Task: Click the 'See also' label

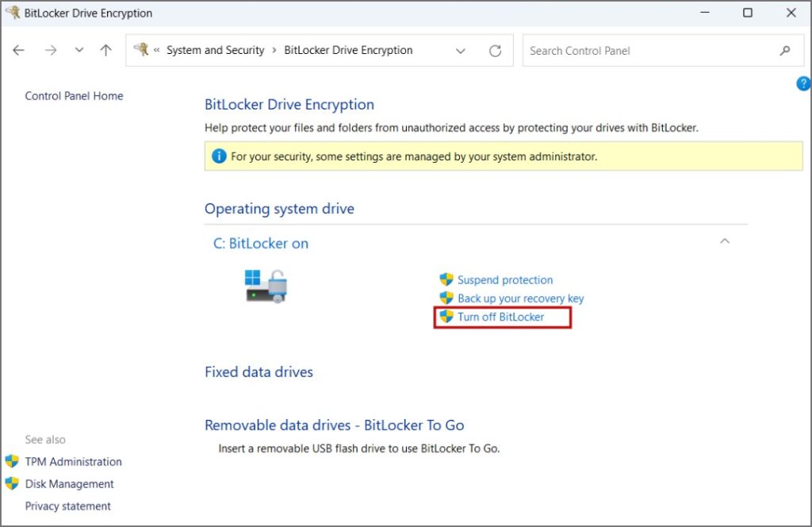Action: pos(45,440)
